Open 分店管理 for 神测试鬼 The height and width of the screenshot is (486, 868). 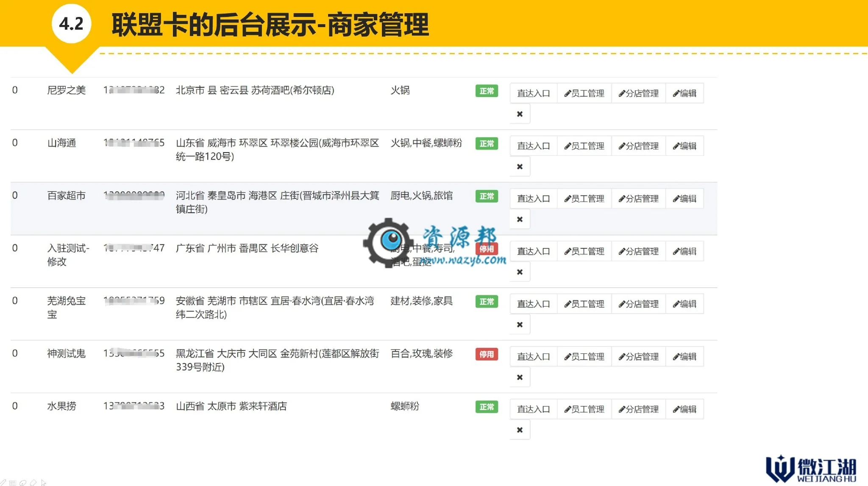[638, 357]
